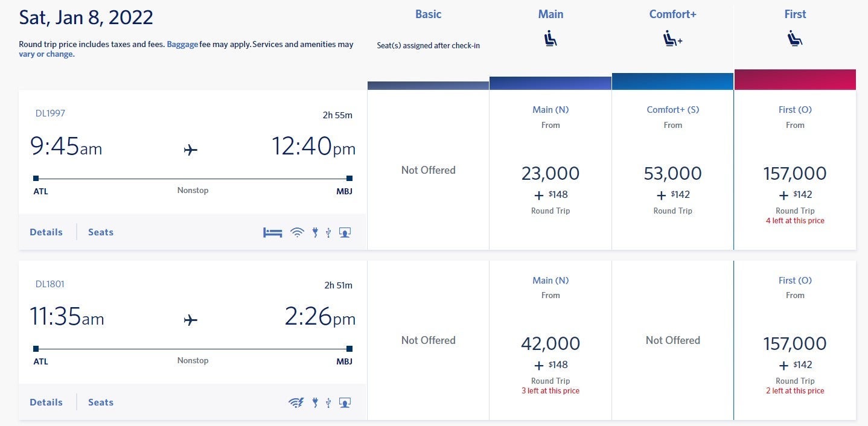
Task: Click the power outlet icon on DL1997
Action: click(314, 232)
